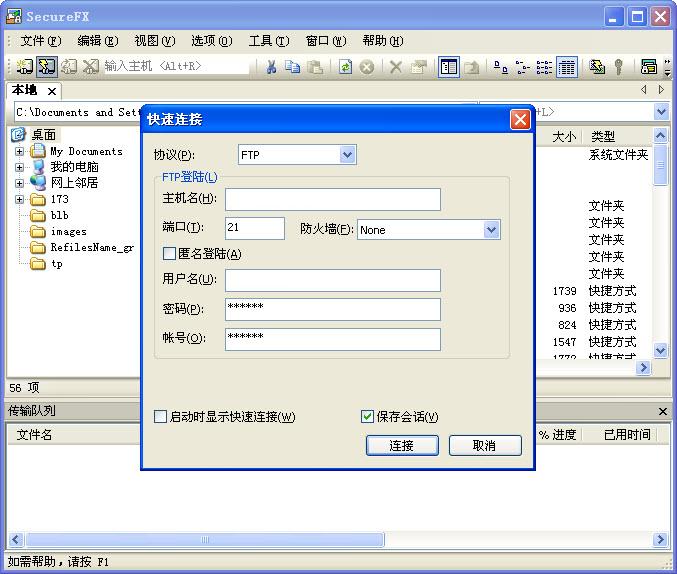Viewport: 677px width, 574px height.
Task: Click the Reconnect toolbar icon
Action: tap(69, 67)
